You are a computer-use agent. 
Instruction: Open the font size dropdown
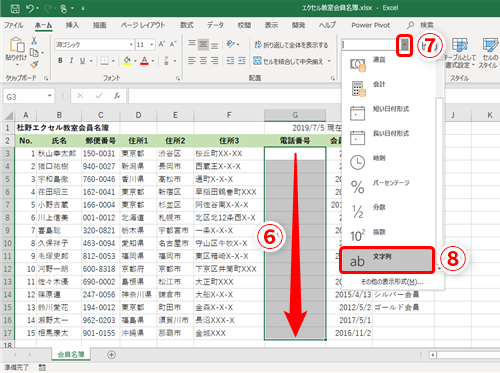(152, 44)
